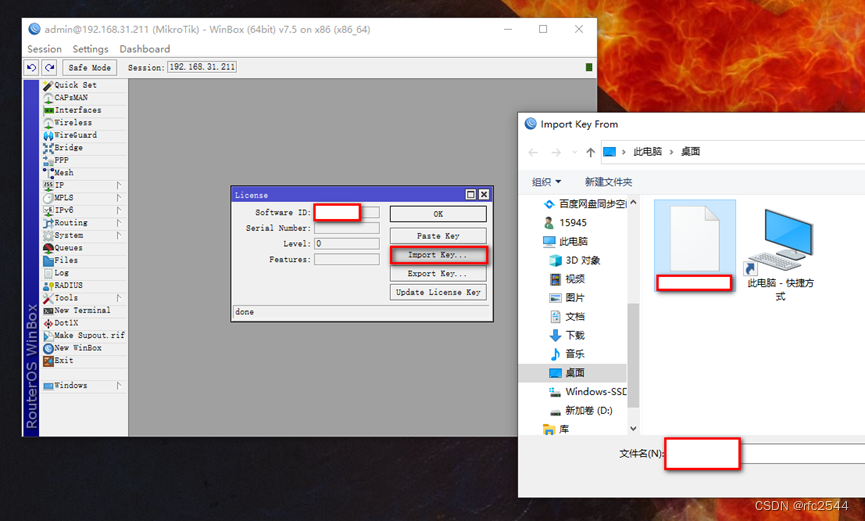Launch New Terminal
This screenshot has width=865, height=521.
click(x=84, y=310)
